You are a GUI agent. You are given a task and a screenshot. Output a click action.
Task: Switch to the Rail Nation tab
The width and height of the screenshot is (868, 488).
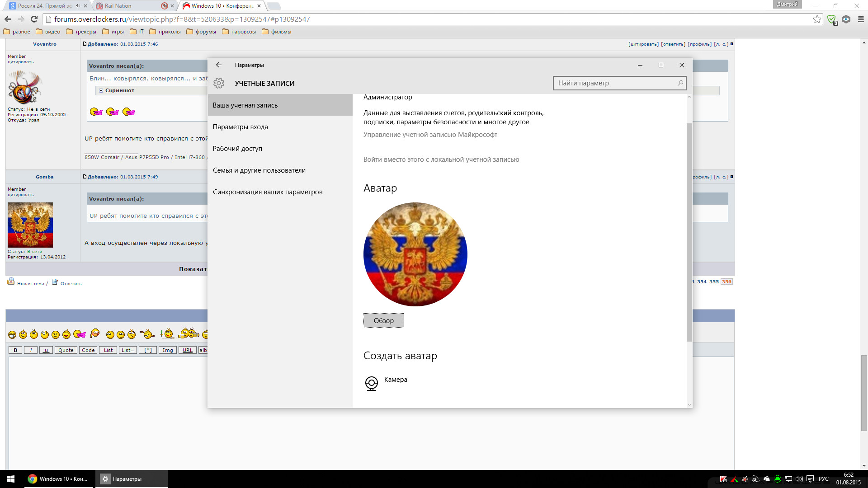pos(118,6)
